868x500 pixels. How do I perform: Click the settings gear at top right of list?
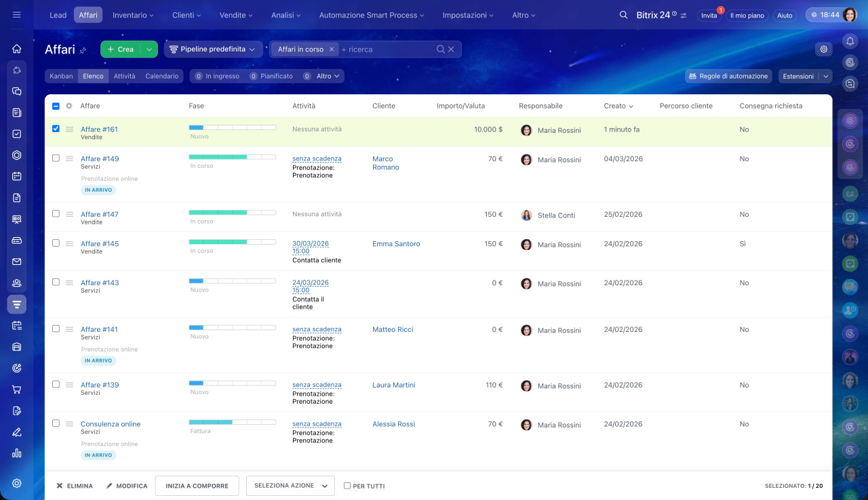[824, 49]
